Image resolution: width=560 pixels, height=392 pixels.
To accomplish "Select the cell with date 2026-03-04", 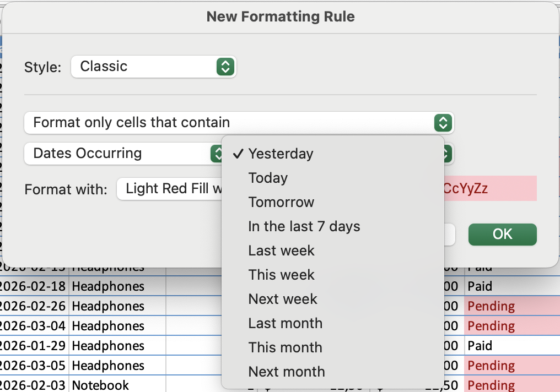I will tap(33, 326).
